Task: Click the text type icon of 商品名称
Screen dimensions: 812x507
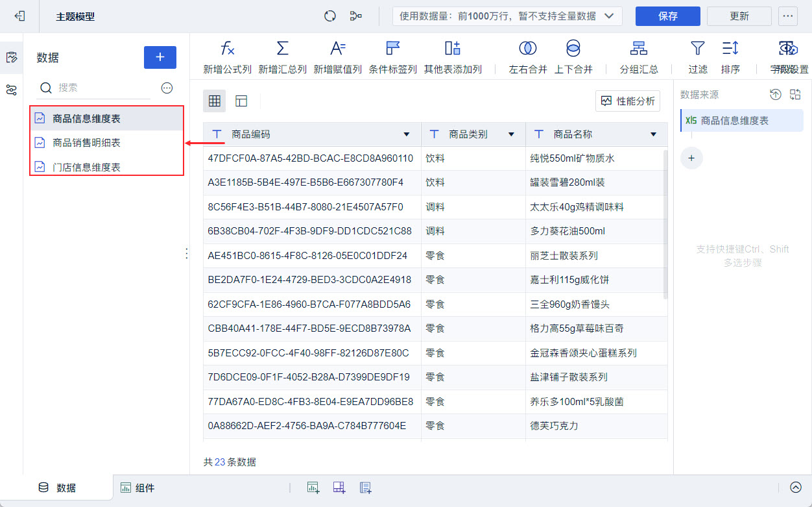Action: (x=538, y=134)
